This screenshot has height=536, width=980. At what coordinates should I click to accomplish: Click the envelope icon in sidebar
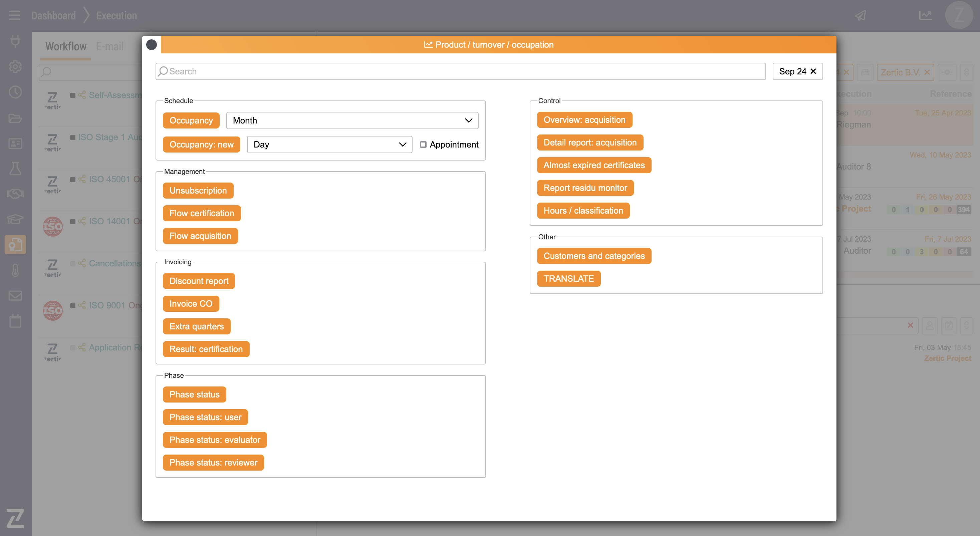15,296
